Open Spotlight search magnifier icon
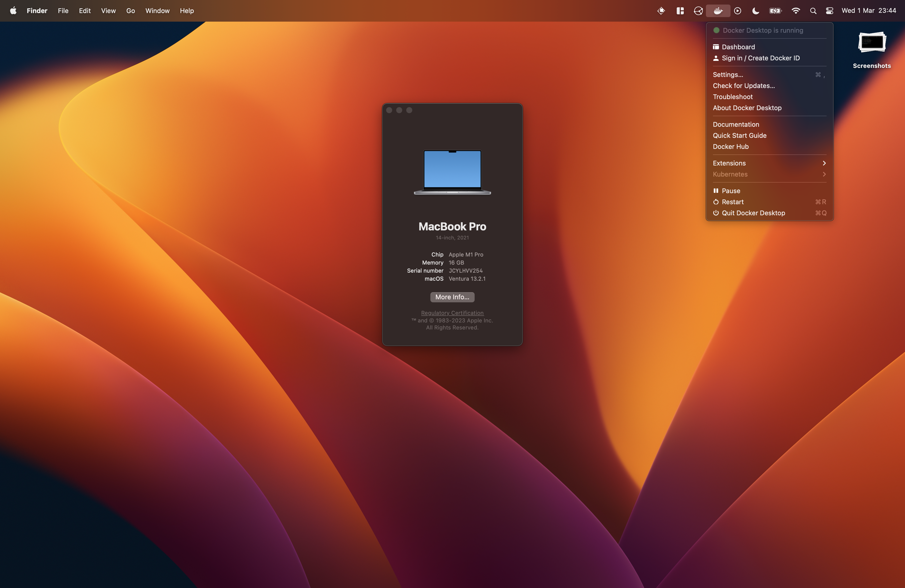This screenshot has width=905, height=588. (x=813, y=11)
